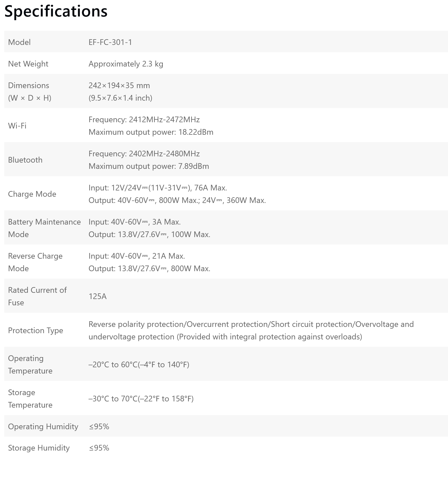Click the Charge Mode input 76A Max line
448x477 pixels.
[158, 188]
